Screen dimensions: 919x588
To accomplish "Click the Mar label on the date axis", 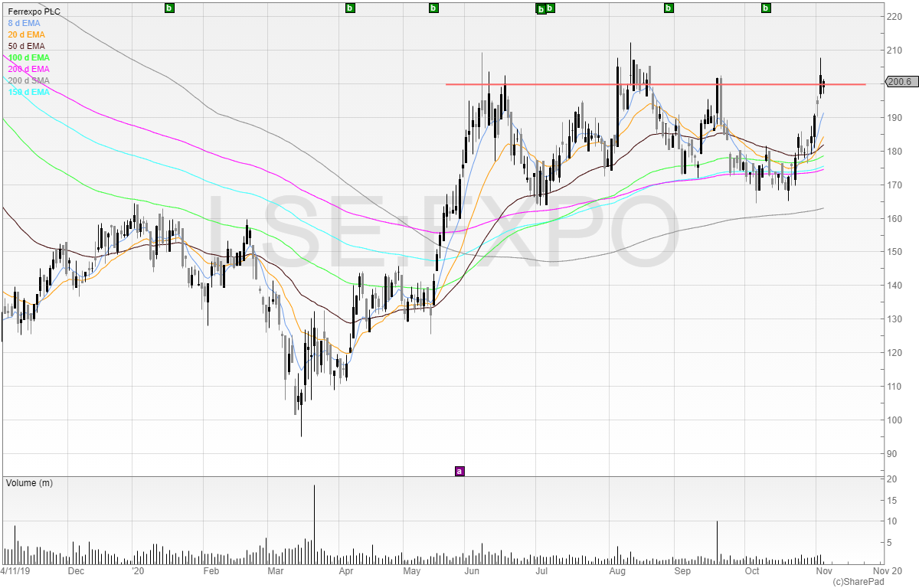I will click(x=276, y=570).
